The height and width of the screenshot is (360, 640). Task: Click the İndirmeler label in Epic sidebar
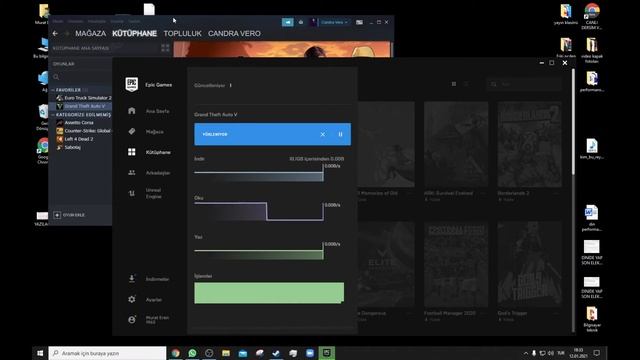click(x=158, y=279)
